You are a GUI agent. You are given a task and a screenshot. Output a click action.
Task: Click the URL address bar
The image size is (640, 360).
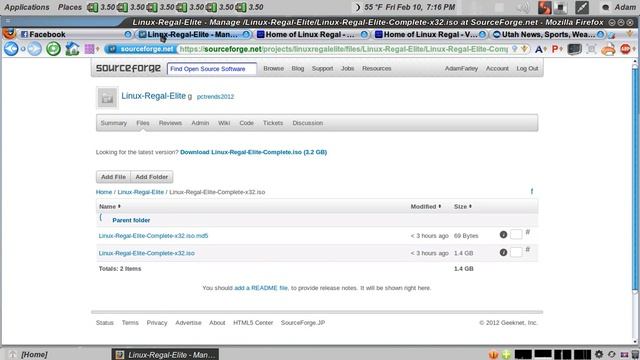343,49
